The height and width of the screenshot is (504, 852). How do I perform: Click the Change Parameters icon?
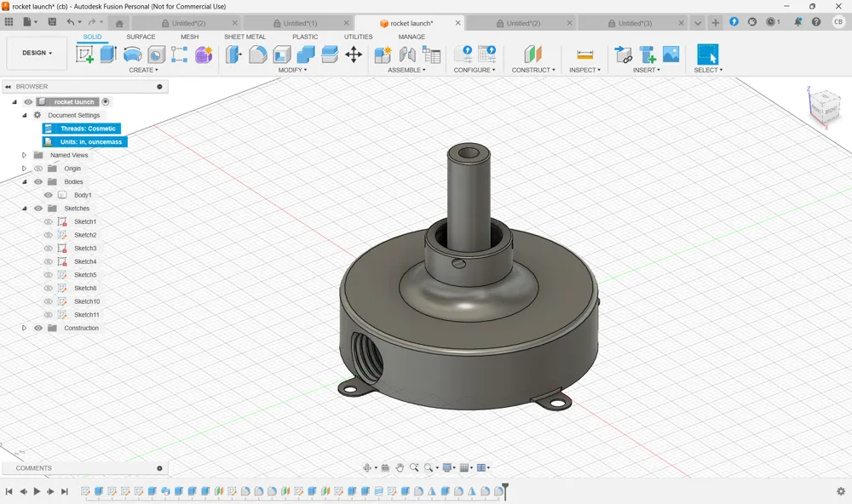(x=463, y=54)
